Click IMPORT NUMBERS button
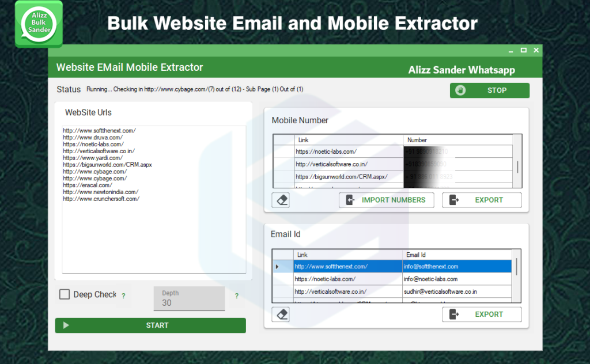 tap(387, 200)
